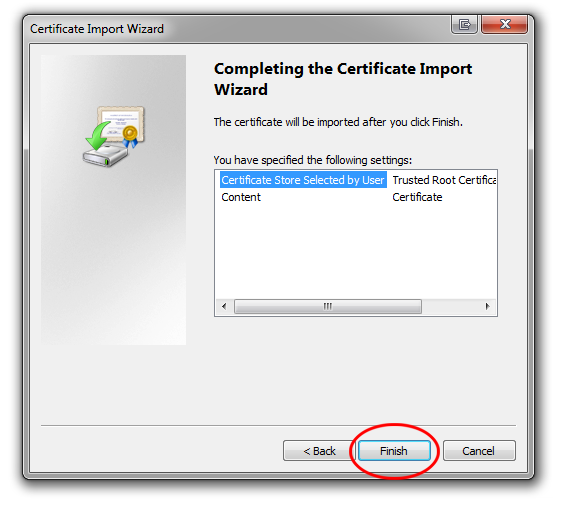The height and width of the screenshot is (516, 562).
Task: Select the 'Content' row in settings list
Action: (241, 197)
